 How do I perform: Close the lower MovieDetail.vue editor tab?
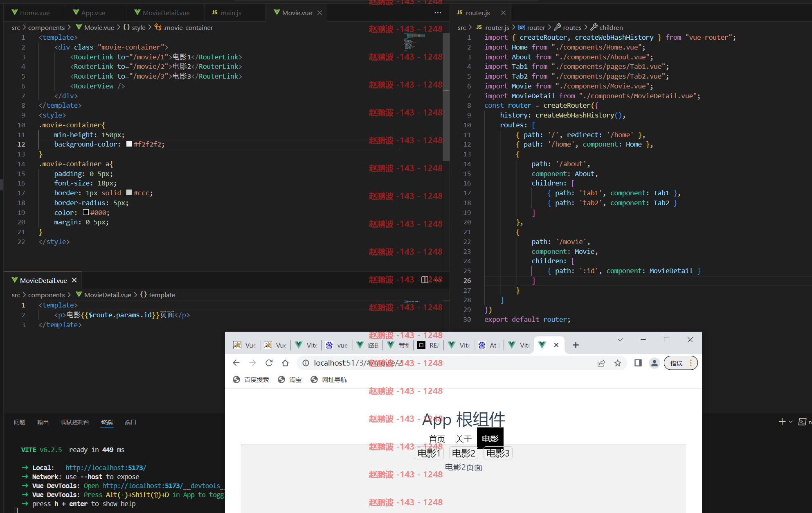point(74,280)
